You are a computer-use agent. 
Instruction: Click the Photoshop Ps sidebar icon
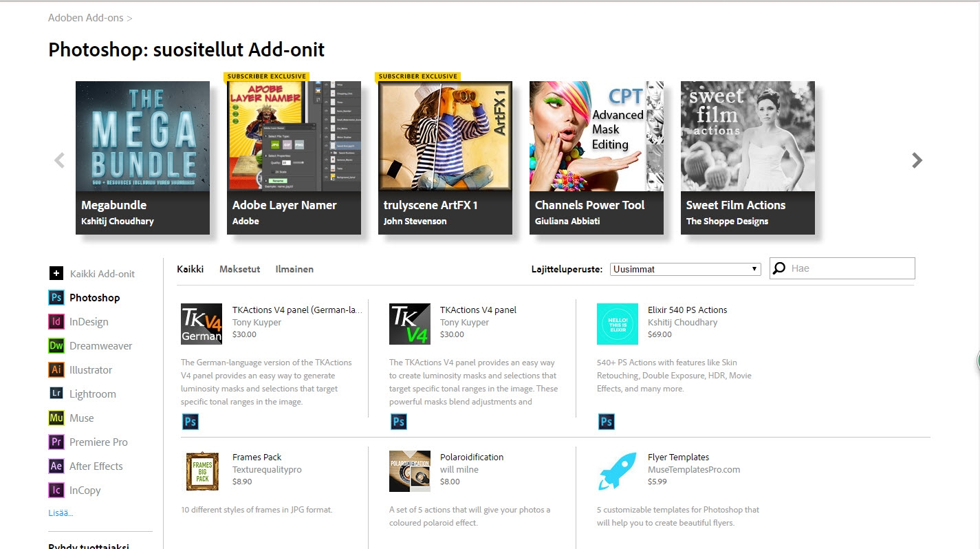tap(56, 298)
